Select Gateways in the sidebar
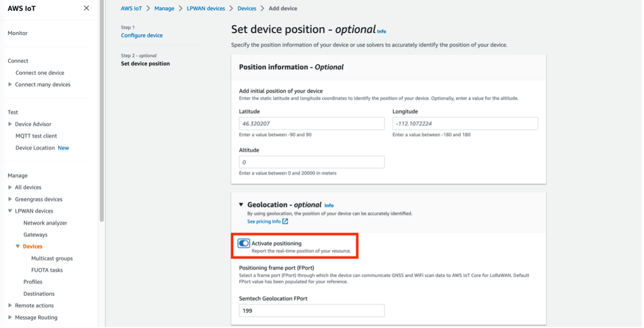The image size is (644, 328). pyautogui.click(x=35, y=235)
